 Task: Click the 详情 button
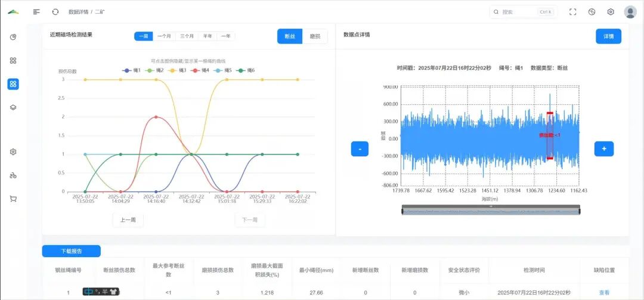tap(609, 36)
